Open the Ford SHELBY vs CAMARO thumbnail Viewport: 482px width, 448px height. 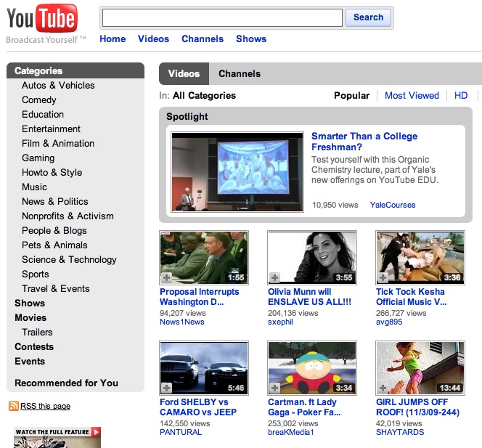point(204,368)
